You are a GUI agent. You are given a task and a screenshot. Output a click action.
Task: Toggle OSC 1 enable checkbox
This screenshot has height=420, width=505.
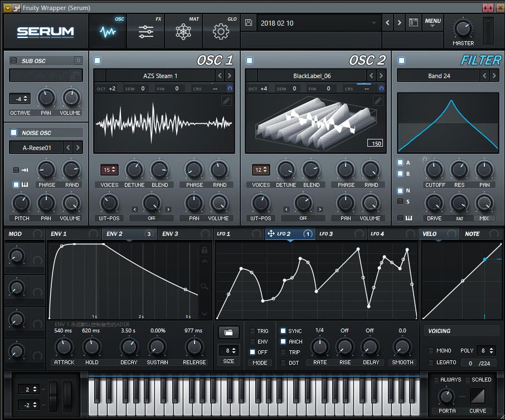97,61
